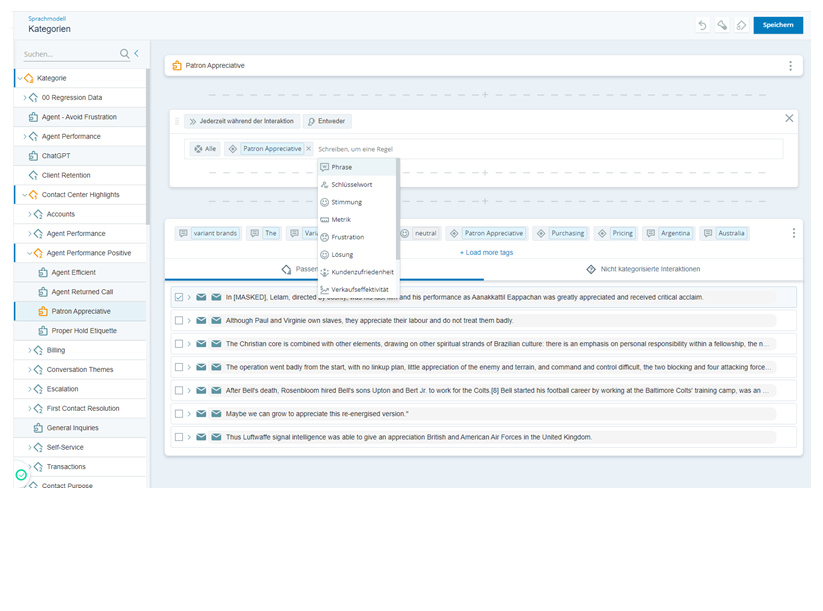The image size is (823, 611).
Task: Open first envelope icon in Thus Luftwaffe row
Action: pos(201,437)
